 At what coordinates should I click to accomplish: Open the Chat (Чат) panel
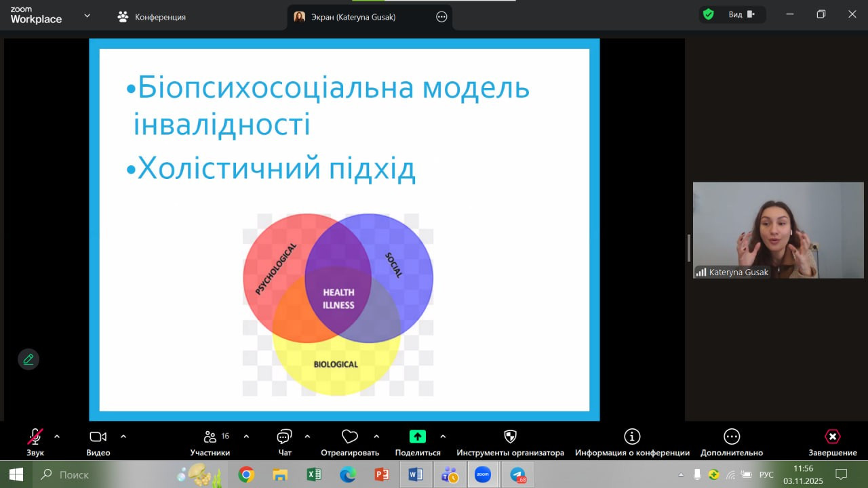point(285,437)
